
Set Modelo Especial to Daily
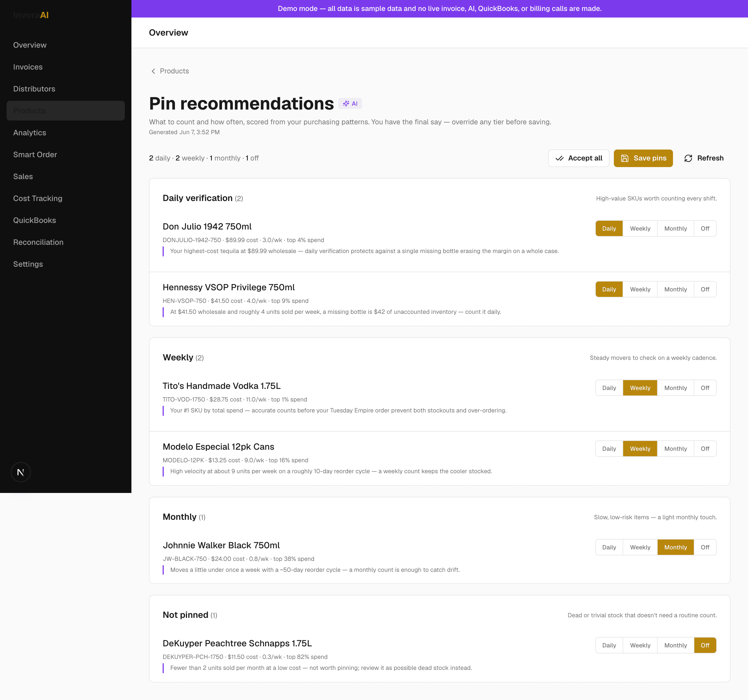click(609, 449)
